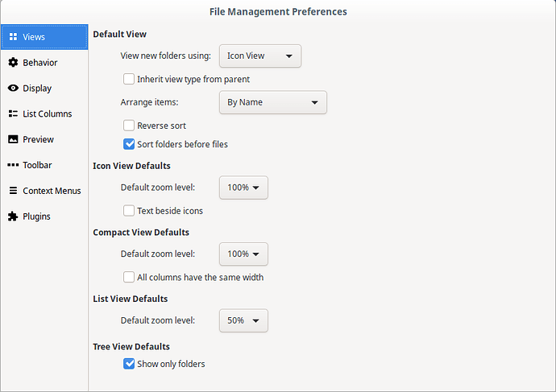Click the Context Menus lines icon
Viewport: 556px width, 392px height.
(x=13, y=191)
